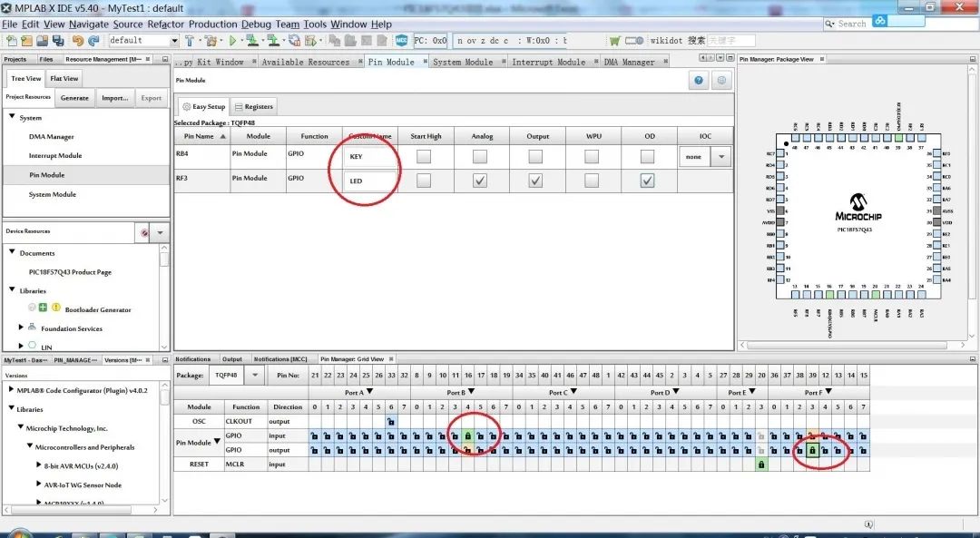Image resolution: width=980 pixels, height=538 pixels.
Task: Click the MCC Code Configurator toolbar icon
Action: tap(402, 40)
